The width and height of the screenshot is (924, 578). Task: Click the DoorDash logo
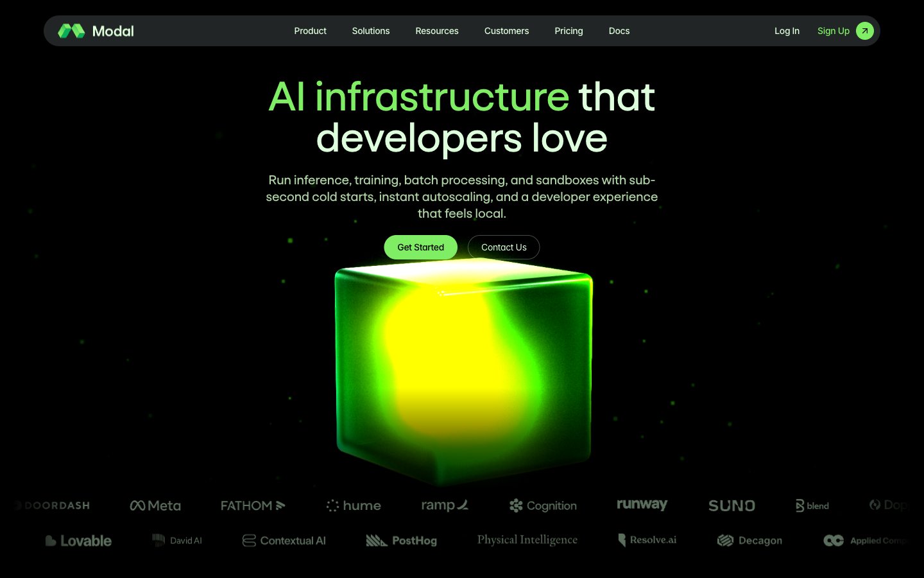click(53, 505)
